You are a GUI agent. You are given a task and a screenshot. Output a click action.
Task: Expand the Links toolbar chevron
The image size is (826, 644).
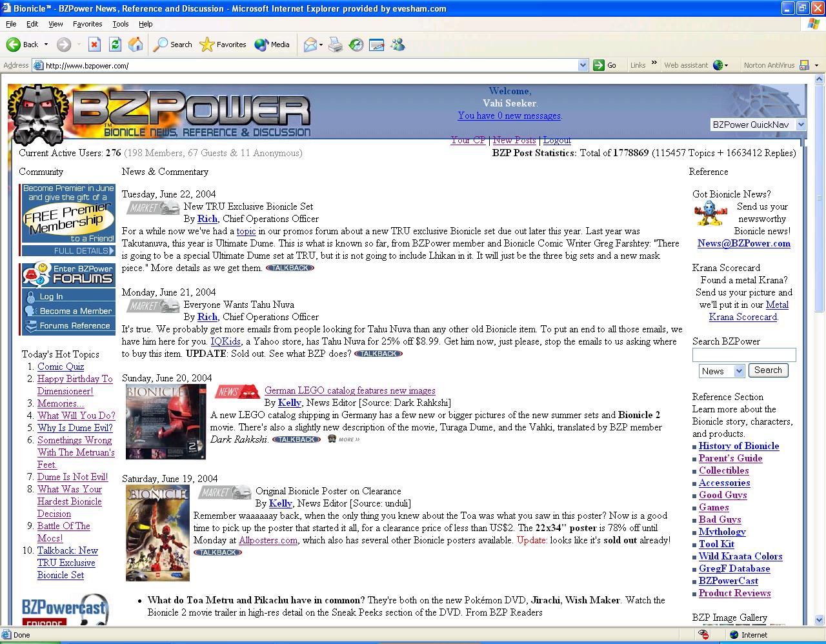654,63
